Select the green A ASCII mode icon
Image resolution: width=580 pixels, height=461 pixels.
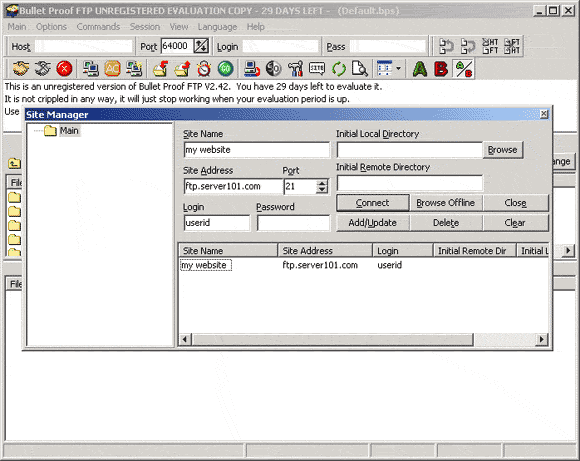click(420, 69)
